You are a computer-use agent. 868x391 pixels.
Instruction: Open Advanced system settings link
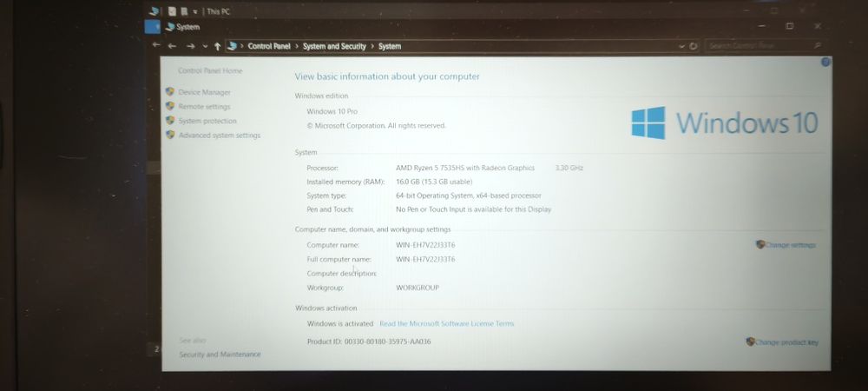pos(220,136)
